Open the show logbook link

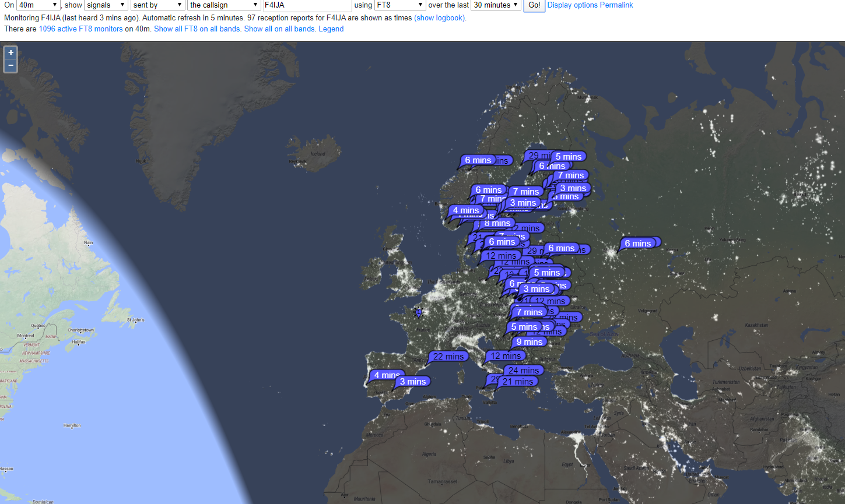(440, 17)
